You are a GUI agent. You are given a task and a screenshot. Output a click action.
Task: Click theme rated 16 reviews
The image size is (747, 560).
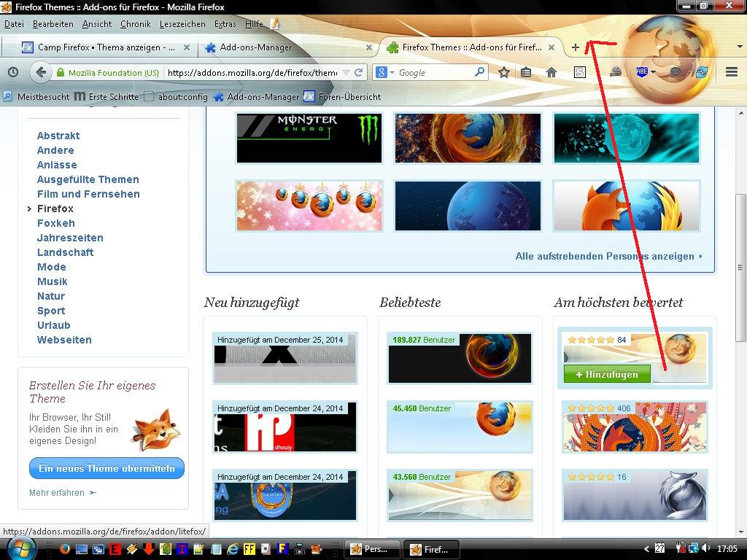(635, 495)
